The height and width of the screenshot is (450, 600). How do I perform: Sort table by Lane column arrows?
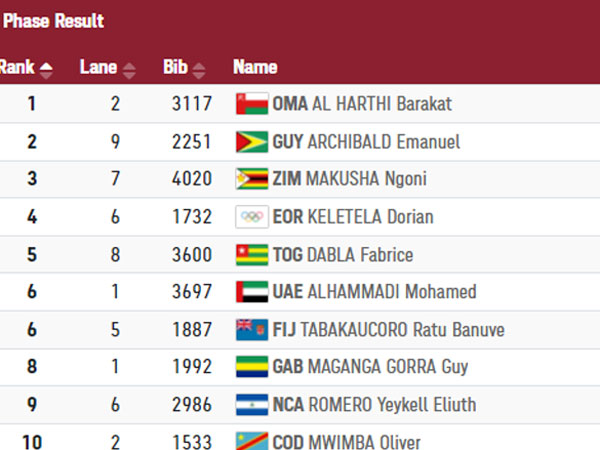pos(127,68)
